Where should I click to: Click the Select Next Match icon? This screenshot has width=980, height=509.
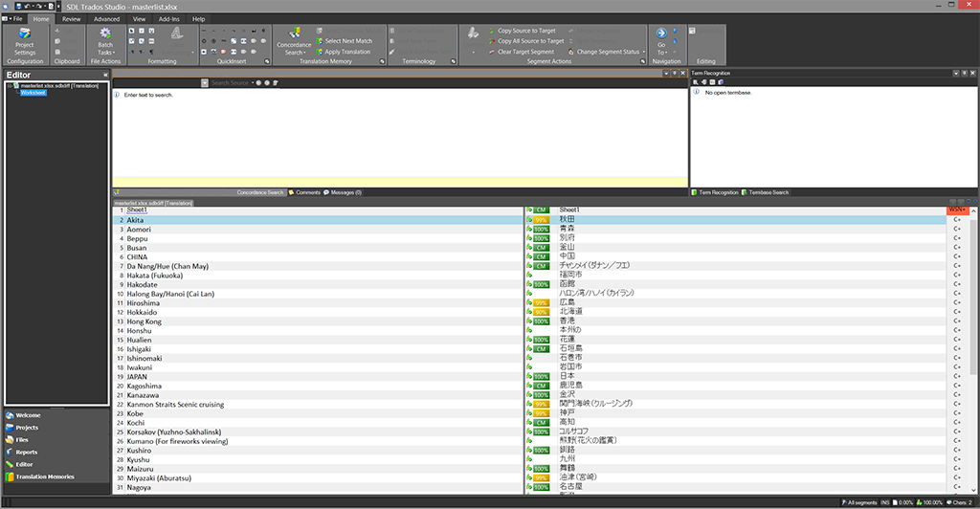(348, 41)
